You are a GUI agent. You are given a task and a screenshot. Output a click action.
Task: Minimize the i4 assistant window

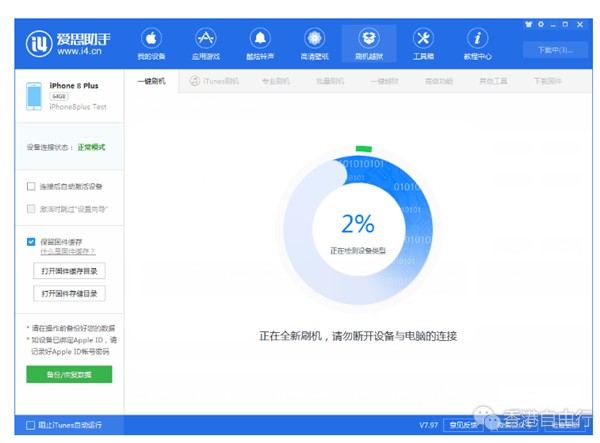pos(553,25)
